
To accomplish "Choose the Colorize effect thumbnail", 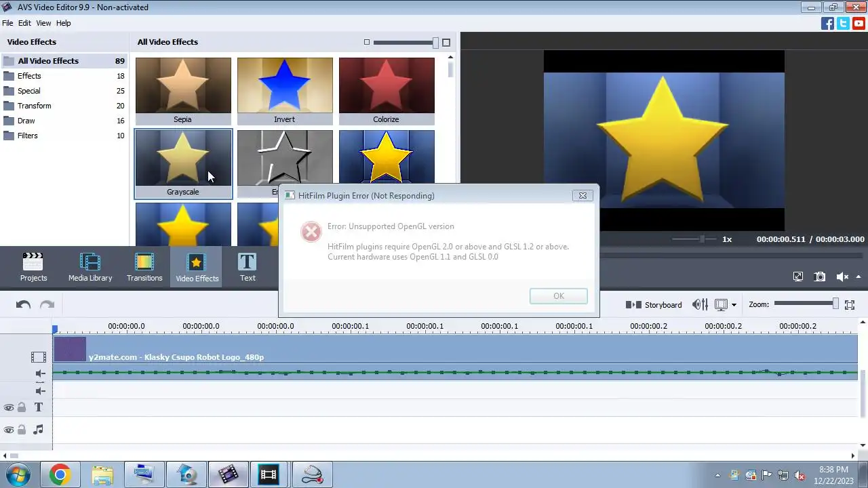I will [x=387, y=91].
